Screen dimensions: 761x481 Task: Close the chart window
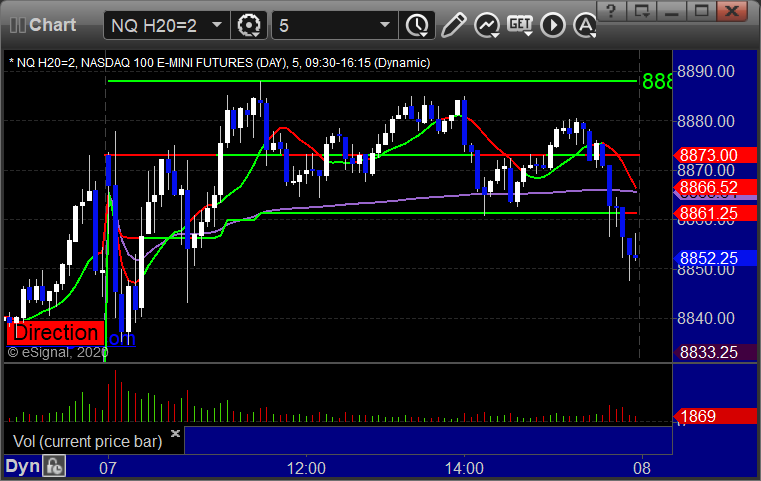pyautogui.click(x=732, y=11)
